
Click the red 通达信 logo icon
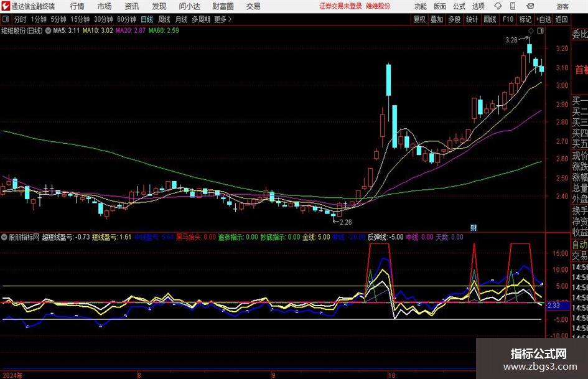pyautogui.click(x=6, y=6)
